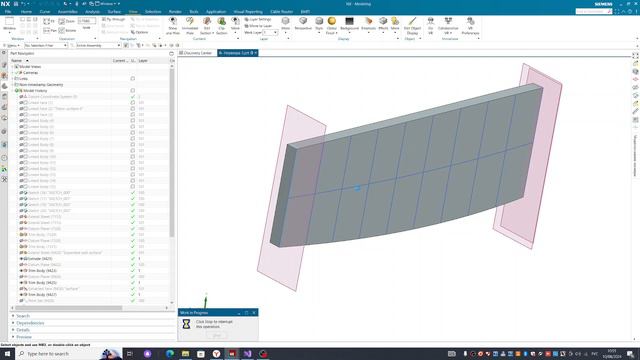The image size is (640, 360).
Task: Click the Edit Object Display tool
Action: tap(412, 25)
